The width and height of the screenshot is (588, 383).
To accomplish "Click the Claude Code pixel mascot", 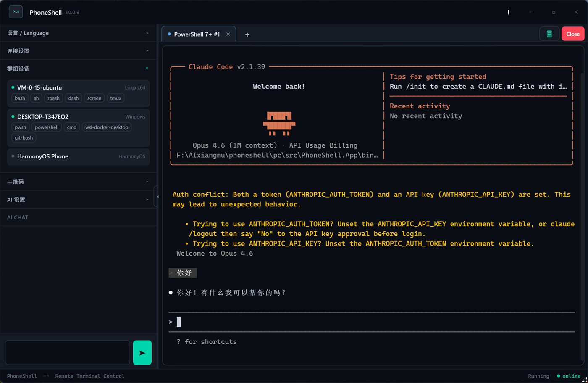I will click(279, 123).
